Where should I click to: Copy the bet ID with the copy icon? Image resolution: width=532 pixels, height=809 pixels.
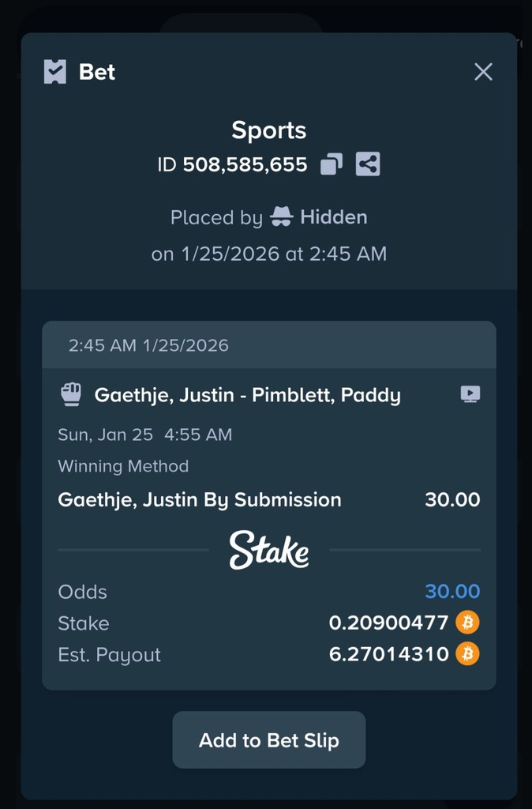[332, 164]
